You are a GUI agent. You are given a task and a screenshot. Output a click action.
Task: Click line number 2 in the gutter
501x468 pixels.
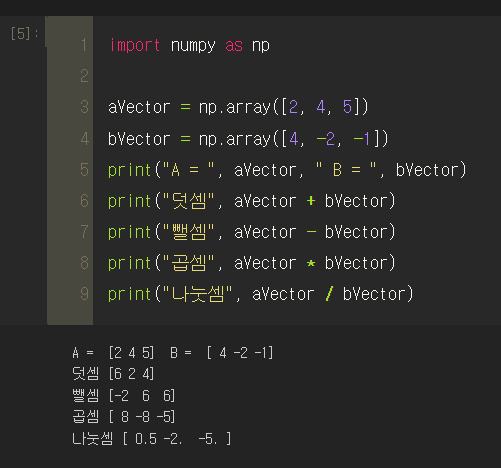tap(84, 76)
